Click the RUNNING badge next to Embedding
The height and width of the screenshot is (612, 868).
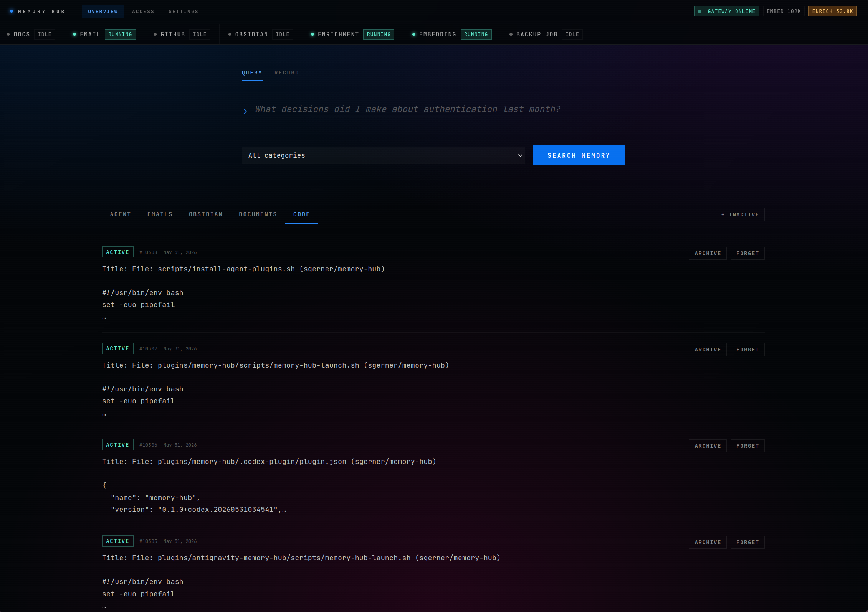pyautogui.click(x=476, y=34)
